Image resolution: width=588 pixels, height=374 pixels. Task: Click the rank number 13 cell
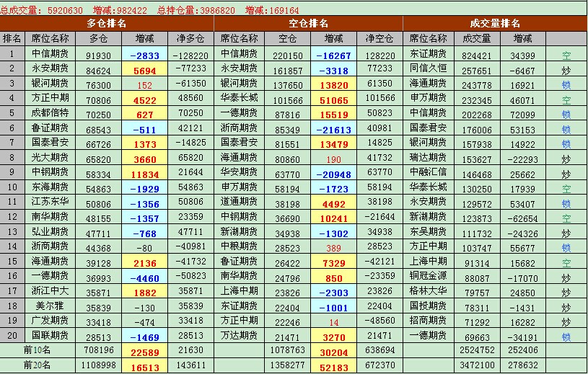(12, 232)
